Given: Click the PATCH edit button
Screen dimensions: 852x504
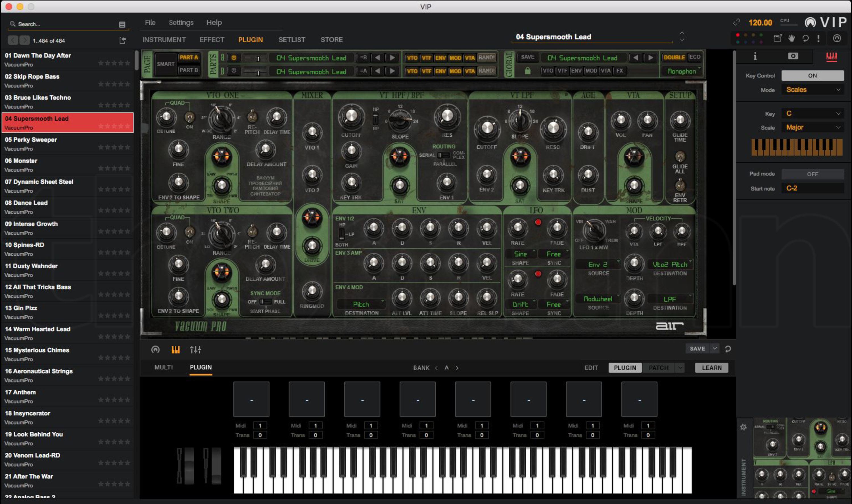Looking at the screenshot, I should [x=658, y=367].
